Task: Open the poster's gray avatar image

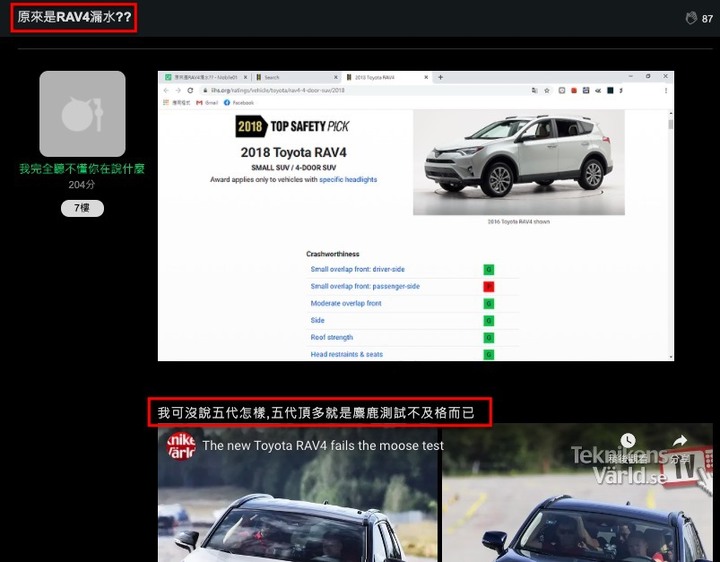Action: 82,114
